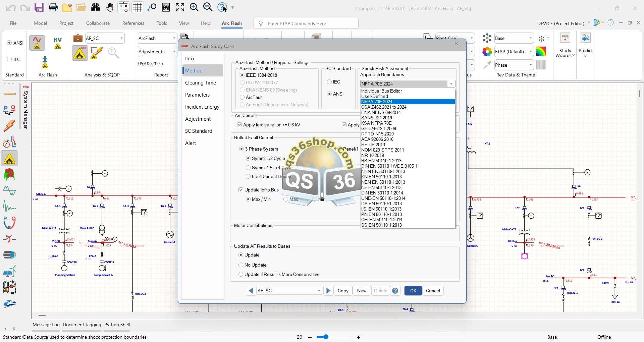Open the File menu
The image size is (644, 342).
coord(13,23)
